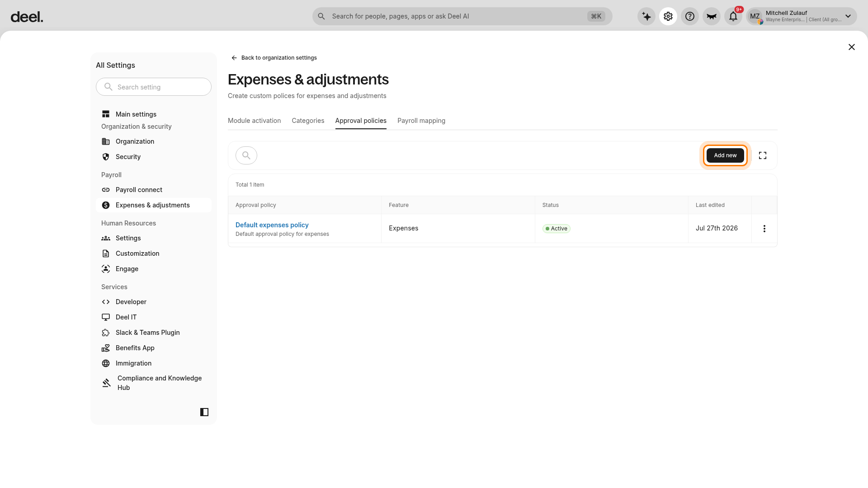The height and width of the screenshot is (488, 868).
Task: Open Benefits App in sidebar
Action: 154,348
